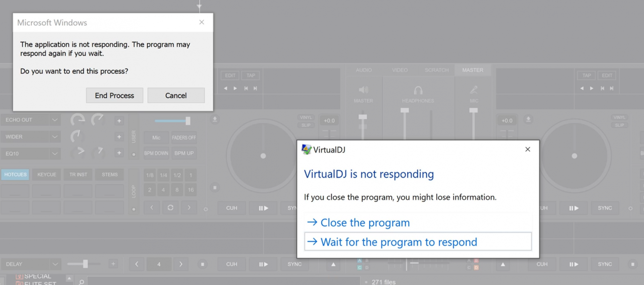Click the WIDER effect knob
This screenshot has height=285, width=644.
[77, 136]
